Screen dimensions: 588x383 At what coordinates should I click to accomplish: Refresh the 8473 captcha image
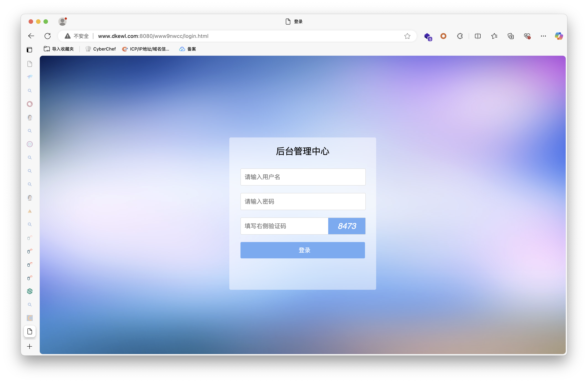[347, 226]
